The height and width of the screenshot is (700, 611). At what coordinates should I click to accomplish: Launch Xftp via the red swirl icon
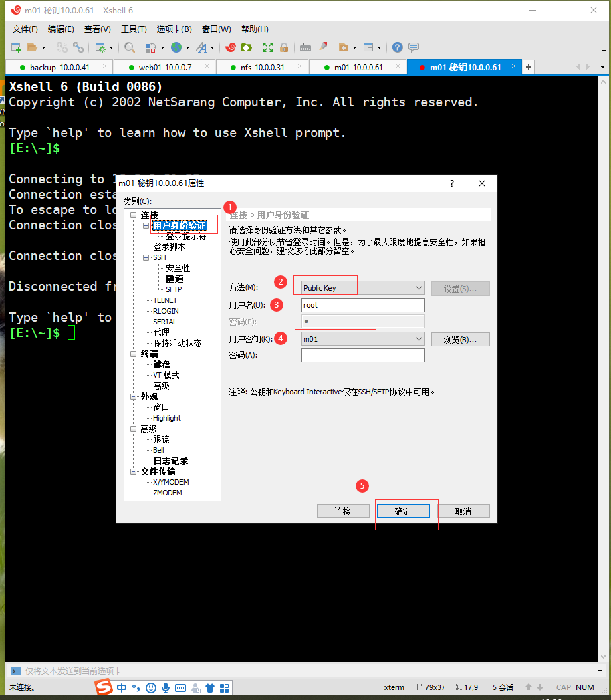[231, 47]
